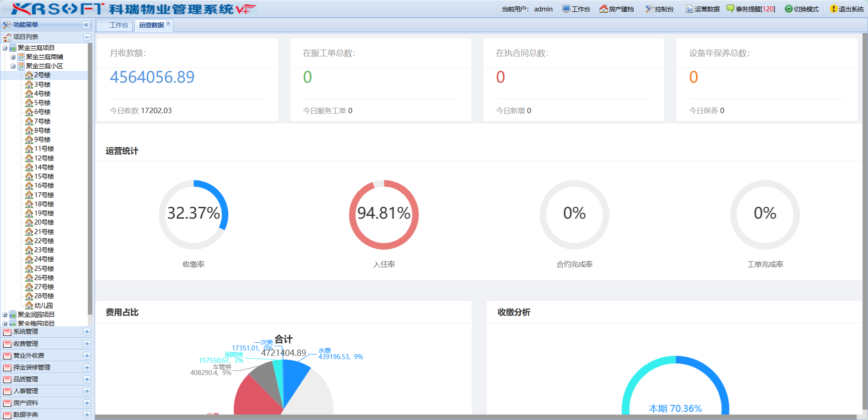Click the 切换模式 green switch icon

[789, 9]
